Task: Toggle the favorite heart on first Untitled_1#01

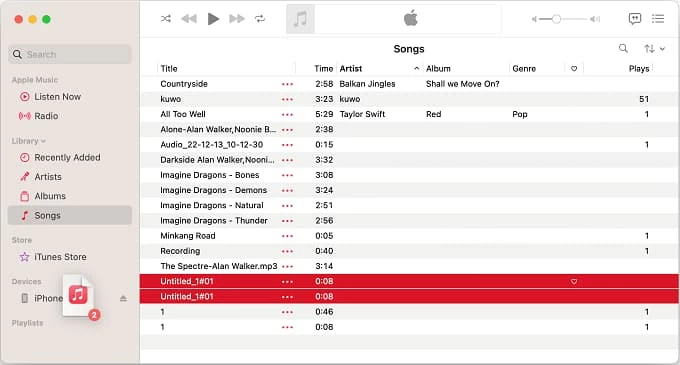Action: coord(574,281)
